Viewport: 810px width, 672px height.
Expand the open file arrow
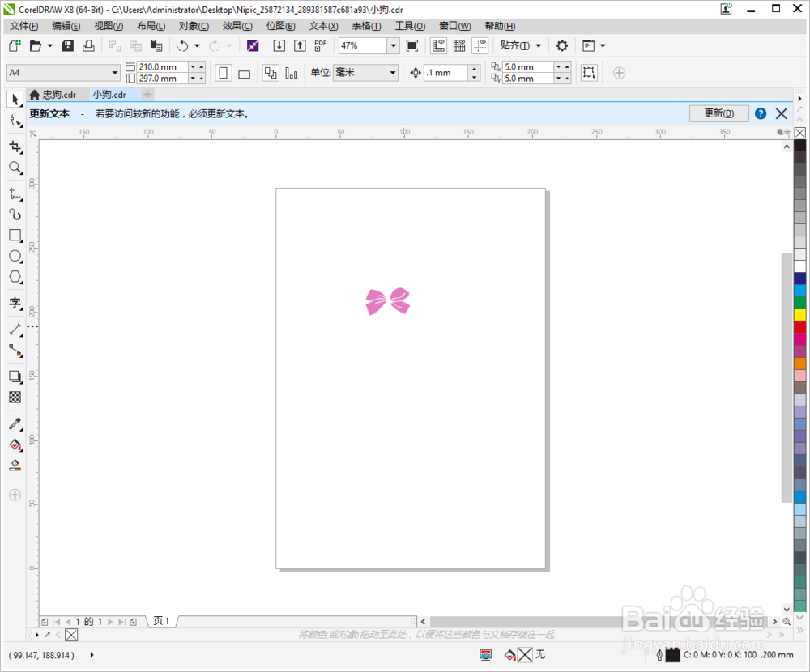click(x=50, y=46)
